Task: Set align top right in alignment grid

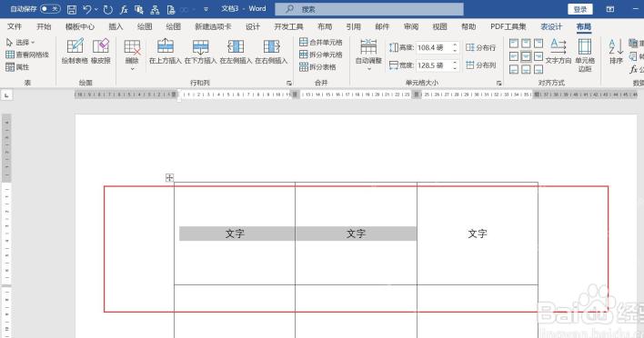Action: click(x=538, y=43)
